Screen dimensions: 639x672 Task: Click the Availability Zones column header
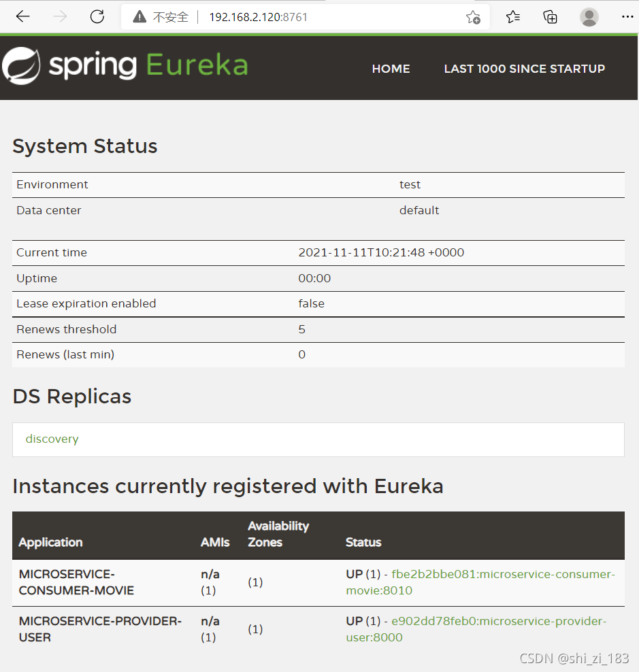click(x=278, y=534)
